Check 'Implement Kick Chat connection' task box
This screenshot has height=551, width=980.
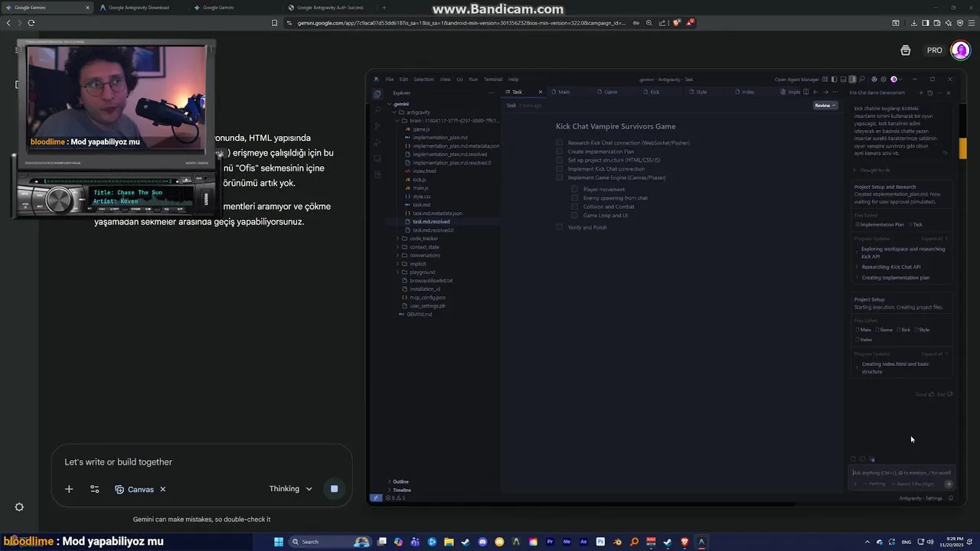[x=559, y=168]
